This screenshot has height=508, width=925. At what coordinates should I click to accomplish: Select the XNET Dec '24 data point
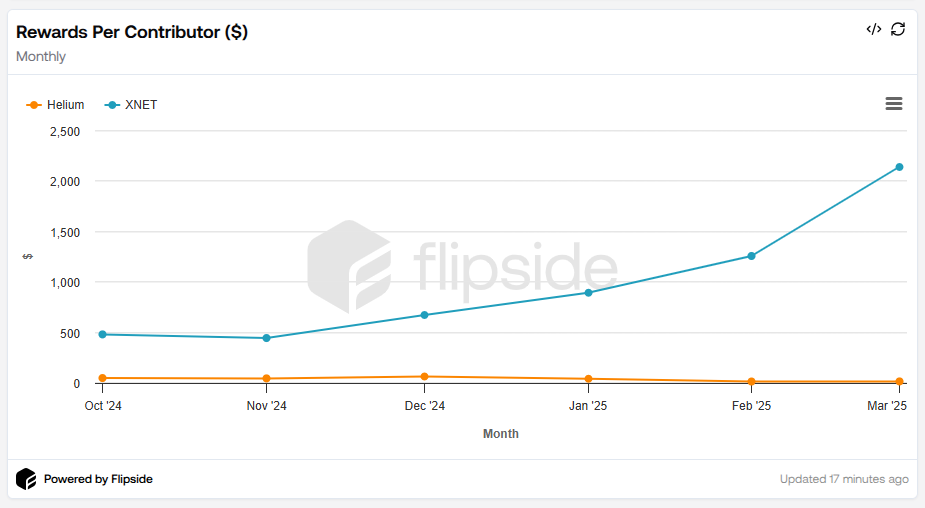[x=424, y=315]
